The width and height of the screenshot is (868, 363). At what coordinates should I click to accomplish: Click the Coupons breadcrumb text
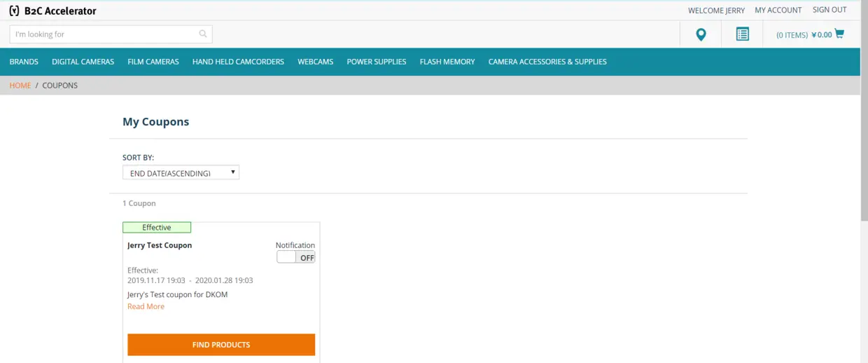pyautogui.click(x=59, y=85)
